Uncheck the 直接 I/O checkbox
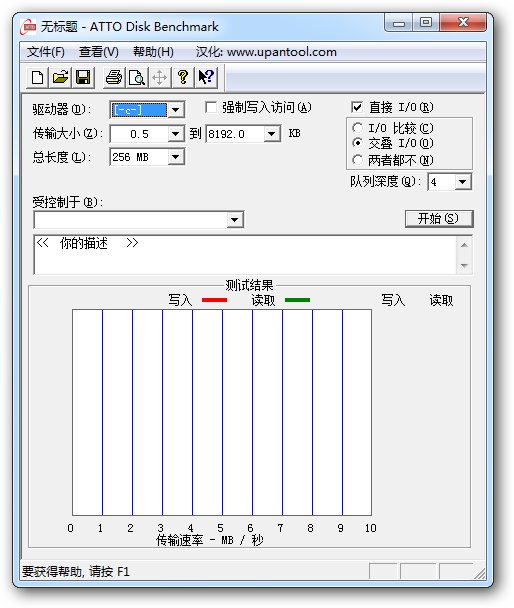514x608 pixels. pos(357,107)
